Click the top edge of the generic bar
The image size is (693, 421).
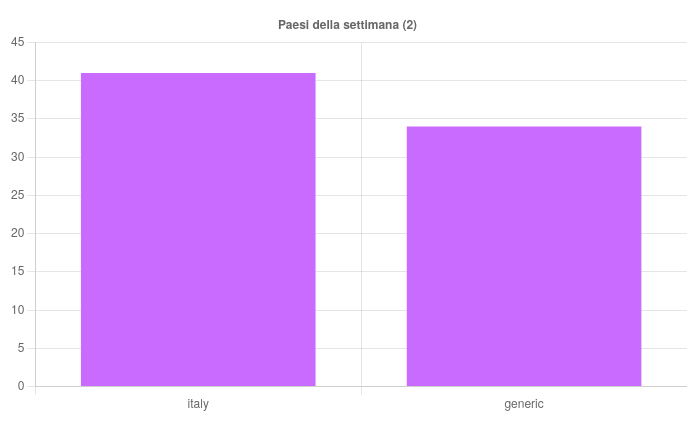tap(524, 127)
